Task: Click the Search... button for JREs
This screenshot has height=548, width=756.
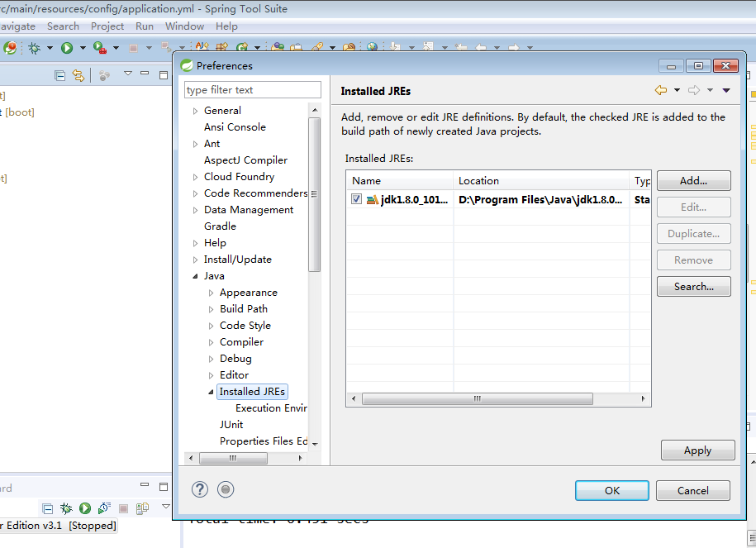Action: click(694, 286)
